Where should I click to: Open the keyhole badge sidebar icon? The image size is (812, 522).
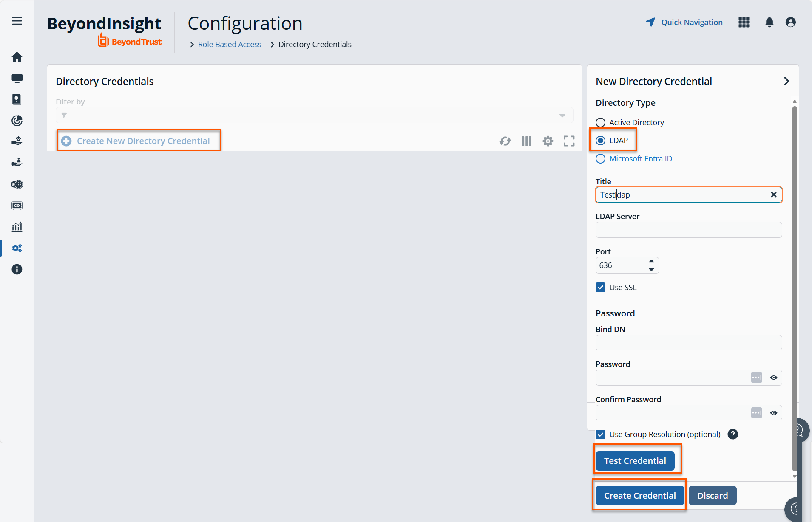[x=17, y=99]
